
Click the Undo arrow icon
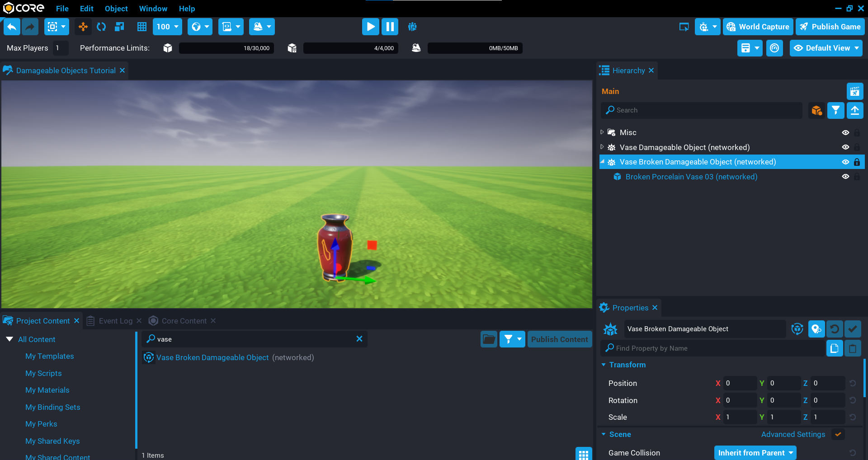(12, 27)
